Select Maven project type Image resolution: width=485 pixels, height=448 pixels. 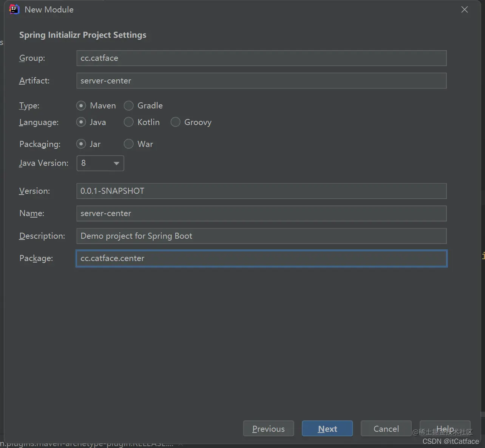96,106
